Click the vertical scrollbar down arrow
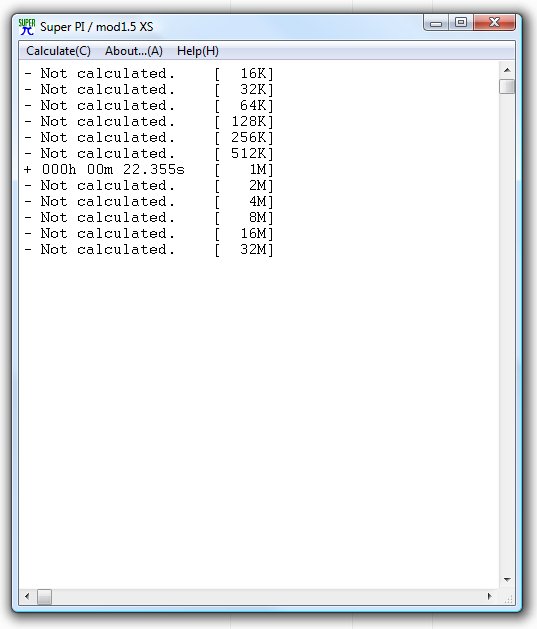The image size is (537, 629). (507, 580)
